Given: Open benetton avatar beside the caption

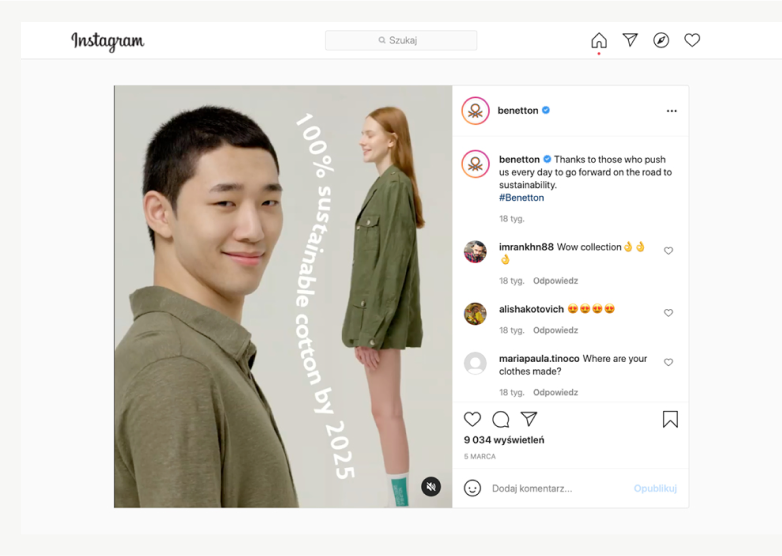Looking at the screenshot, I should (475, 164).
